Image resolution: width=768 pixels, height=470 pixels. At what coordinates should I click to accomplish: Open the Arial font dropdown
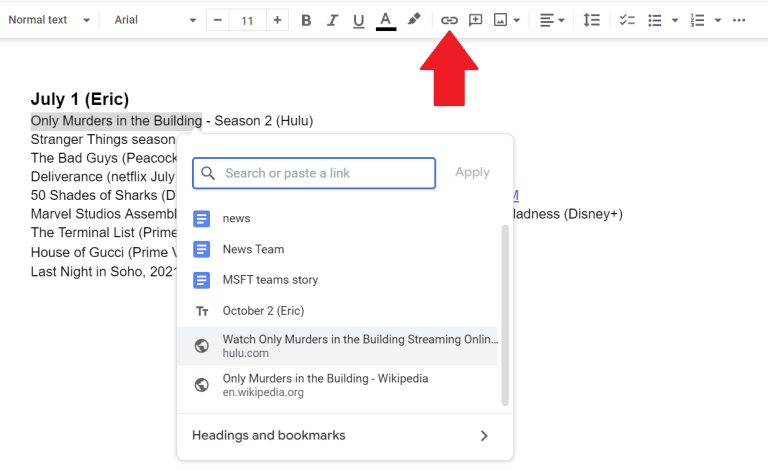click(x=155, y=20)
